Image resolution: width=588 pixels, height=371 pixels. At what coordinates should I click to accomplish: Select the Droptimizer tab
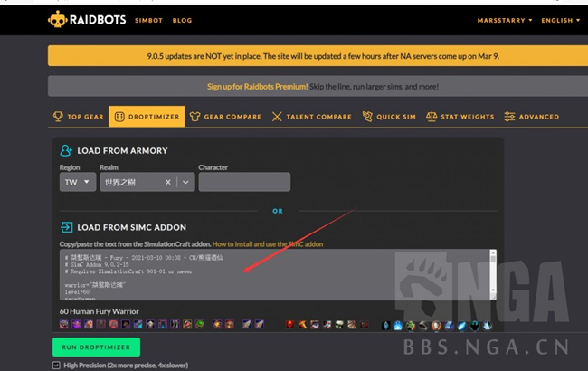pyautogui.click(x=147, y=117)
